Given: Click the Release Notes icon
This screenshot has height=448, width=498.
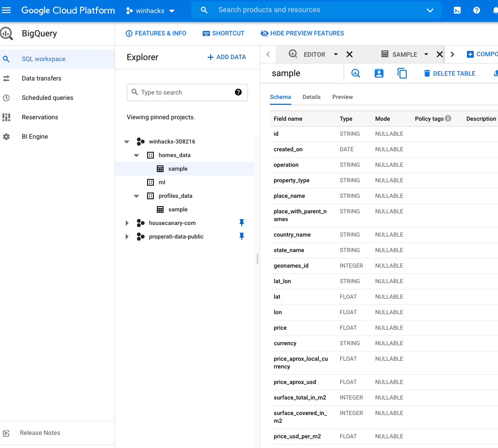Looking at the screenshot, I should (x=6, y=433).
